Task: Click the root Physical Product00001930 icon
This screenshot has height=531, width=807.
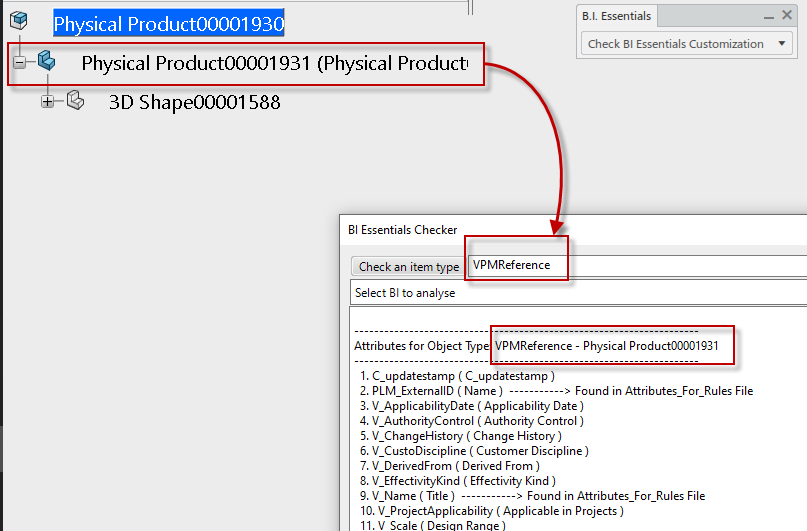Action: [18, 22]
